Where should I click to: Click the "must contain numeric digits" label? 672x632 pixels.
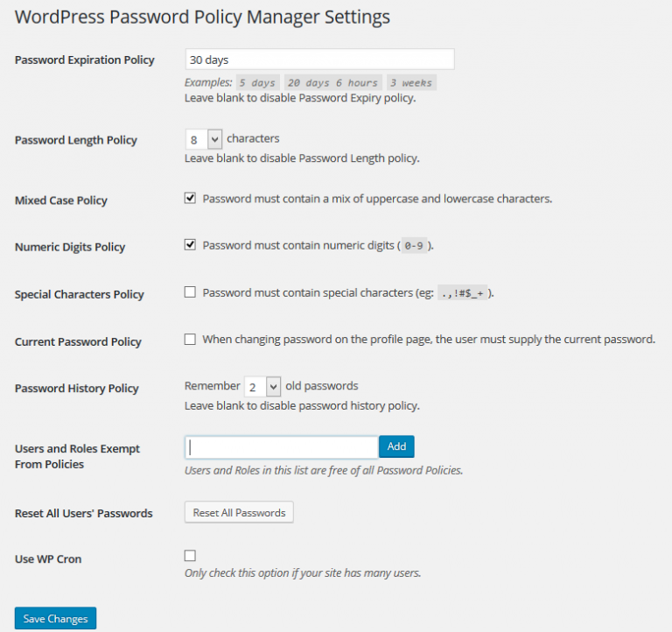[x=298, y=246]
